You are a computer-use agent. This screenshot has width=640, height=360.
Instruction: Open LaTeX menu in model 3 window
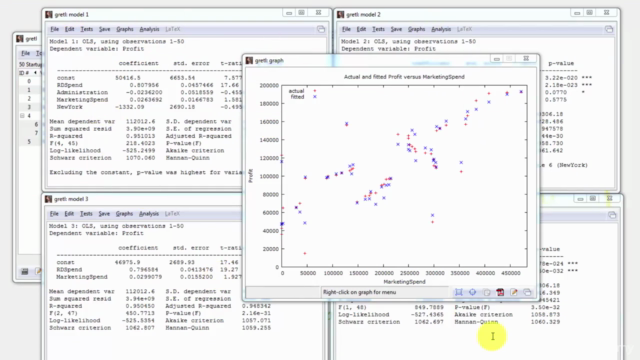172,214
